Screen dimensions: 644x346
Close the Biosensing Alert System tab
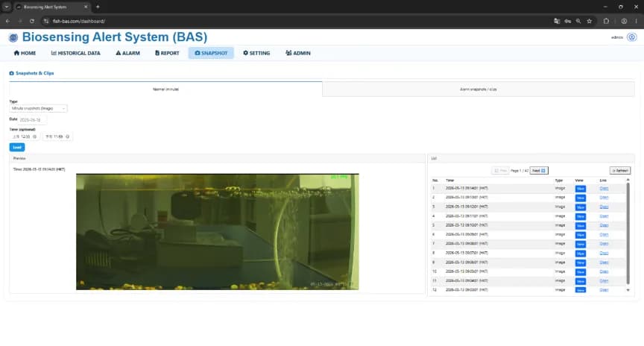coord(86,7)
